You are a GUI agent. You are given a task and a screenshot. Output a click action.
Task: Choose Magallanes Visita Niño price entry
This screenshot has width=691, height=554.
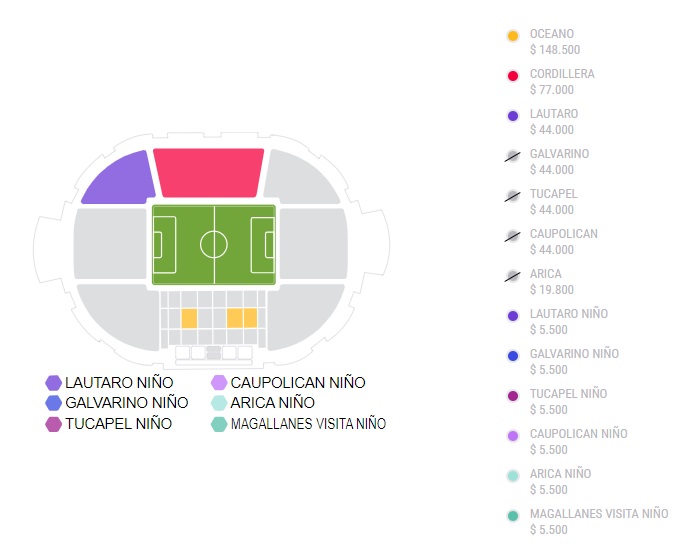coord(598,522)
